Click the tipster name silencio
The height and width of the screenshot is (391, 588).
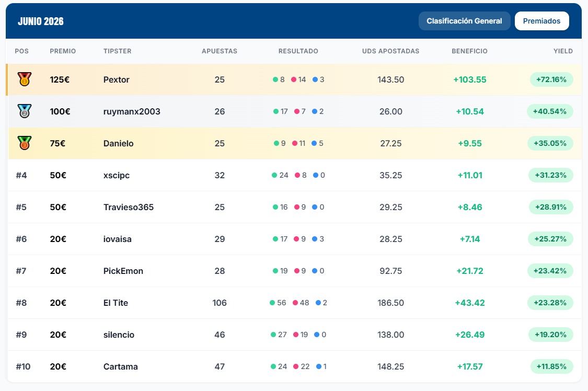click(x=119, y=335)
